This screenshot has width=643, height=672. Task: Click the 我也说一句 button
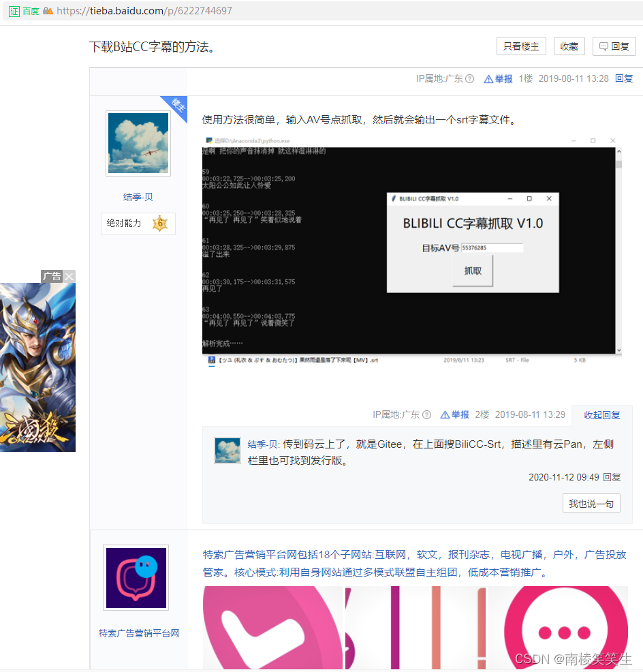(591, 504)
